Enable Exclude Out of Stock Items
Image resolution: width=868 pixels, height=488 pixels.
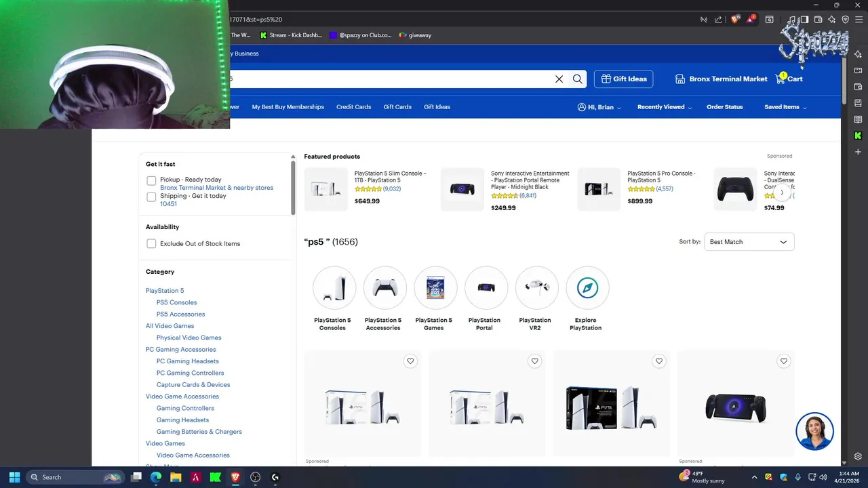(x=151, y=243)
